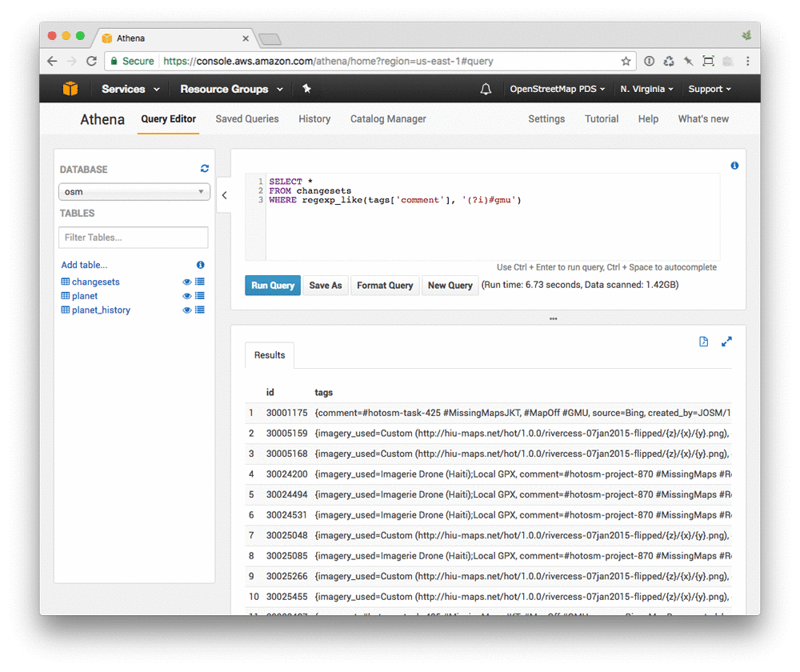Click the Add table link
The width and height of the screenshot is (800, 672).
point(84,265)
